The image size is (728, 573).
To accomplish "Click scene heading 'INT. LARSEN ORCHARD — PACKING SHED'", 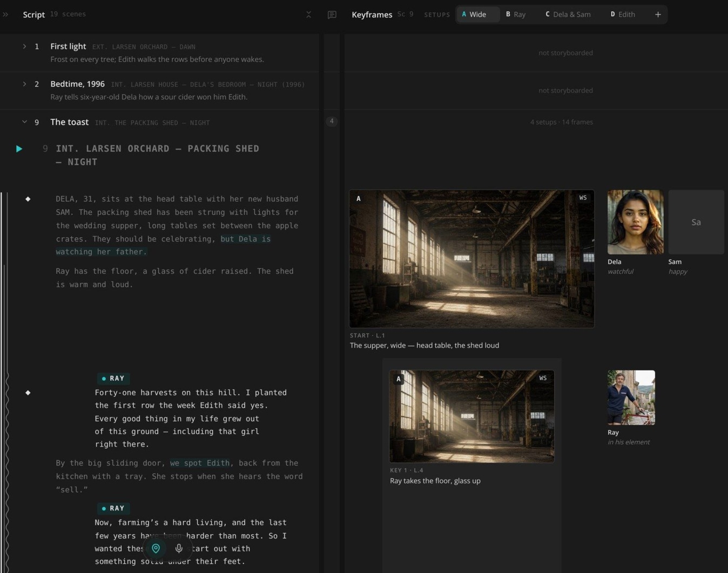I will tap(158, 149).
